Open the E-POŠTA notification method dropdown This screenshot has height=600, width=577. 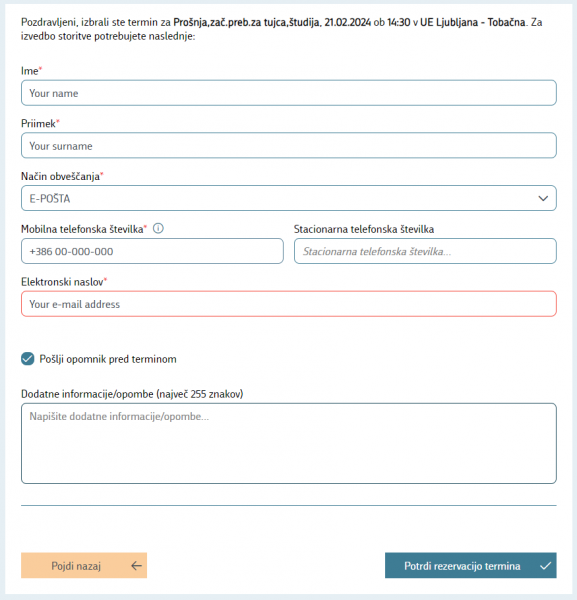288,198
